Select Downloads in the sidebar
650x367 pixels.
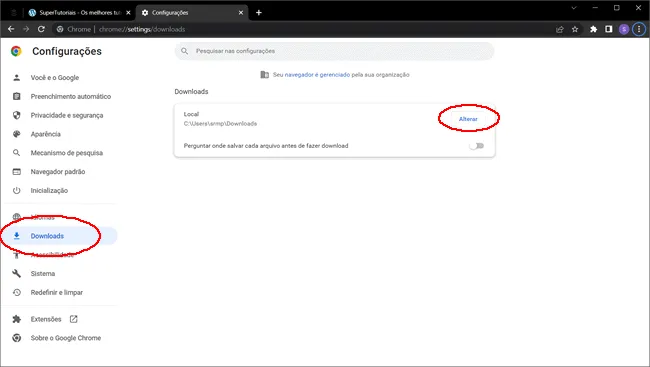[x=59, y=236]
